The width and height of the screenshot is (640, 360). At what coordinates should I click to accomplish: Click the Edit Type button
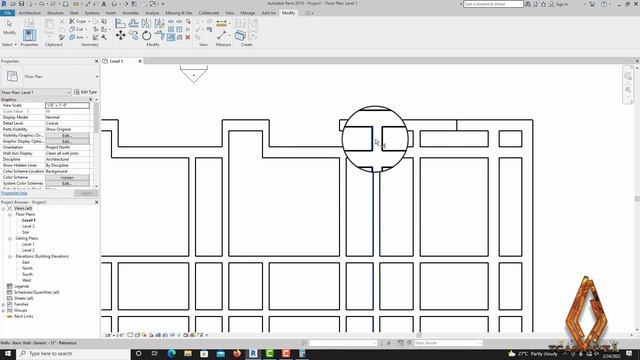click(86, 92)
